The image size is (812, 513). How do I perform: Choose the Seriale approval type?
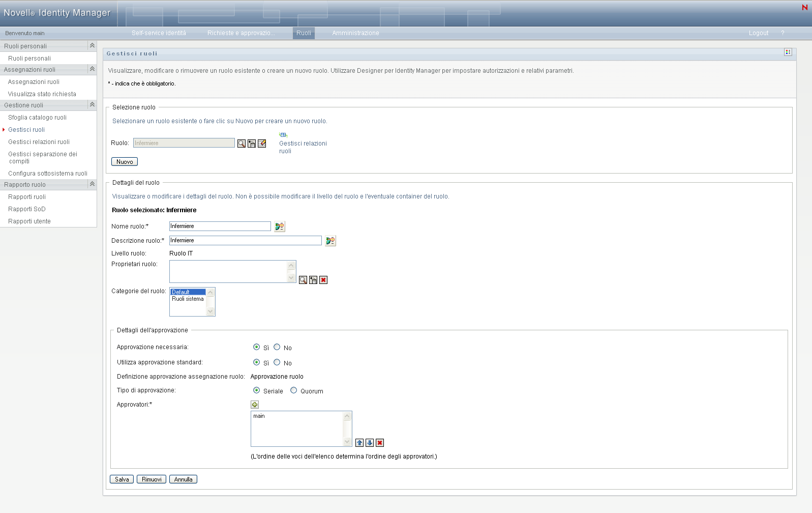click(256, 390)
